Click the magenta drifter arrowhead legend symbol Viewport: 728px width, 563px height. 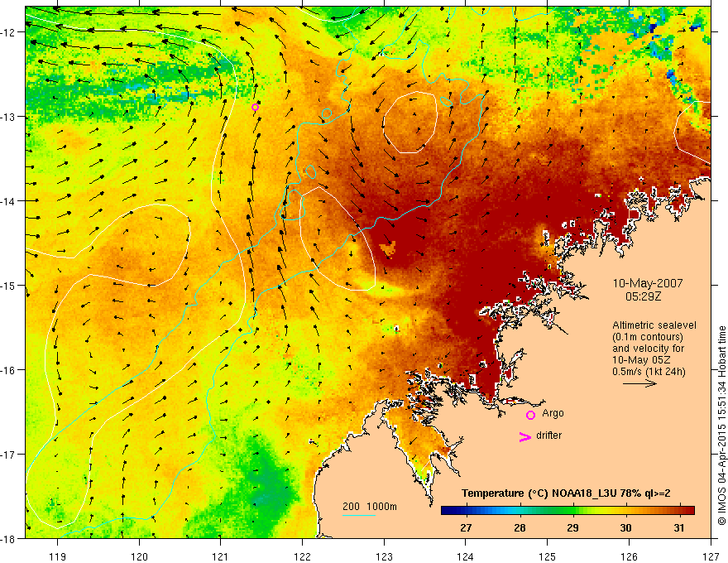click(x=524, y=436)
